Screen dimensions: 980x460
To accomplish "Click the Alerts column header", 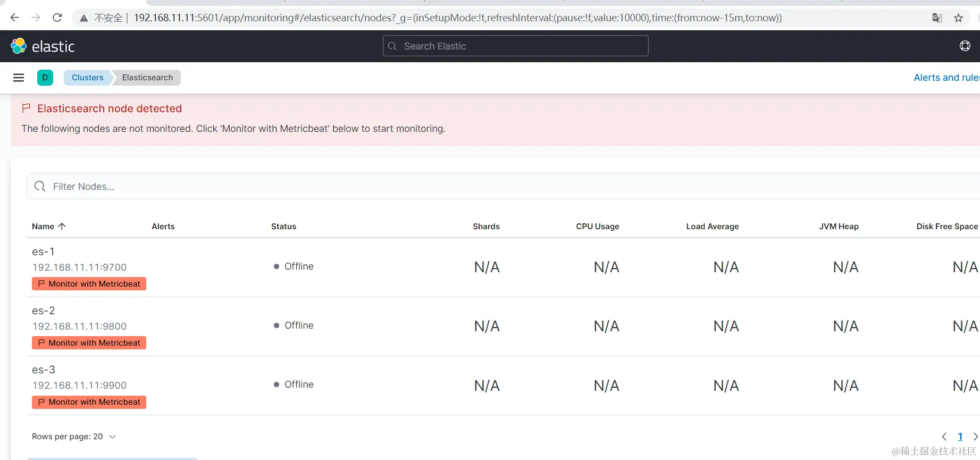I will 163,227.
